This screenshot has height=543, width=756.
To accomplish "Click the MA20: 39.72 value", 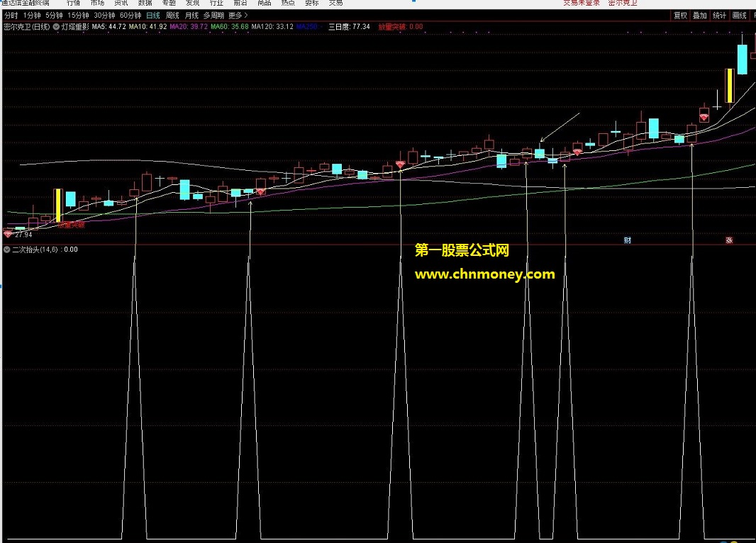I will pos(189,27).
